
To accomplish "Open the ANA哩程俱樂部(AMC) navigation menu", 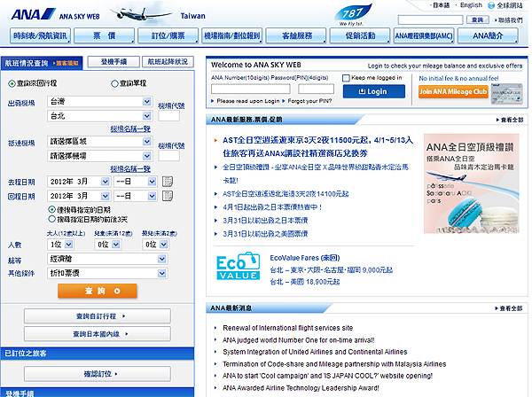I will coord(424,35).
